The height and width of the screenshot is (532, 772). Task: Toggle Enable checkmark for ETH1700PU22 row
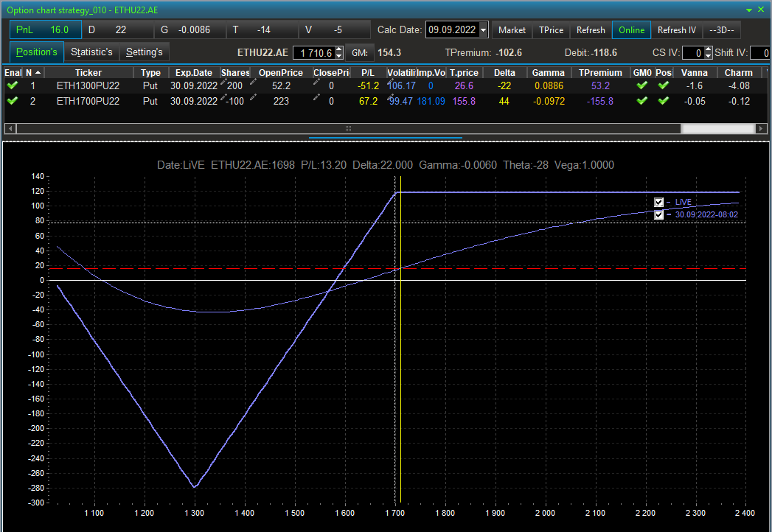point(13,100)
